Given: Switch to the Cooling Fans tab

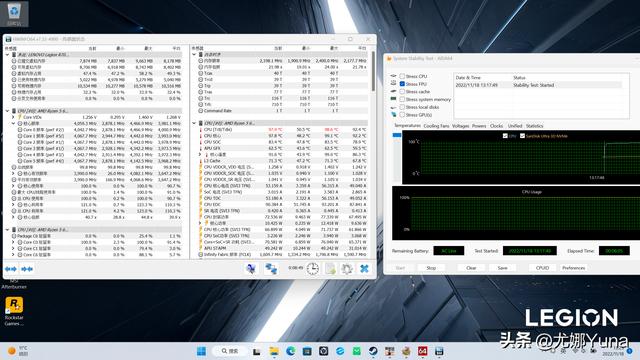Looking at the screenshot, I should (436, 126).
